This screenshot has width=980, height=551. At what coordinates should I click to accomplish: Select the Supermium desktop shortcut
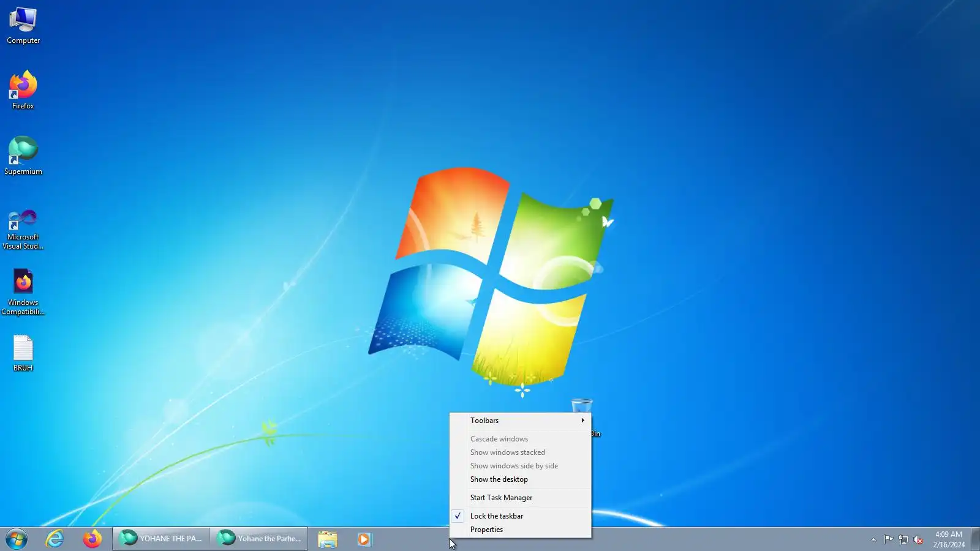coord(23,156)
